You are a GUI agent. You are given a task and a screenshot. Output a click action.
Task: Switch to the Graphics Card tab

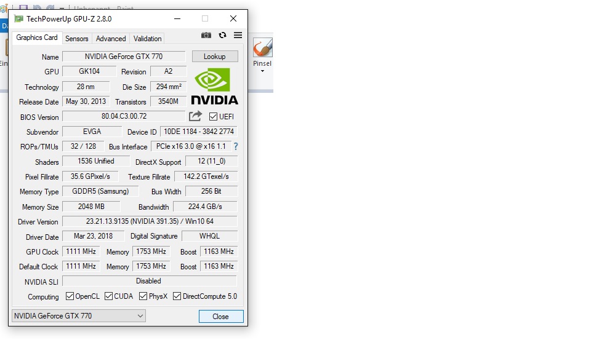pyautogui.click(x=36, y=38)
